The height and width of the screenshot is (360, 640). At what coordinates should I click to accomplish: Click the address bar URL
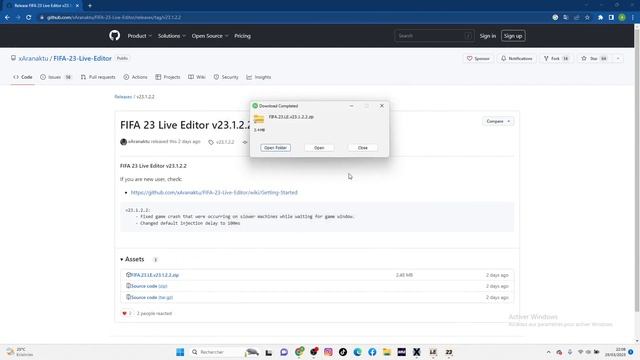pos(114,18)
